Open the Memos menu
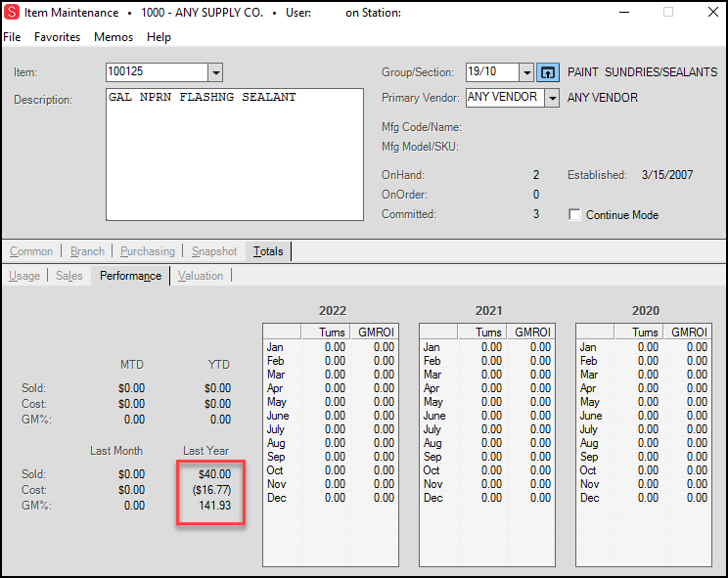Screen dimensions: 728x578 point(114,37)
